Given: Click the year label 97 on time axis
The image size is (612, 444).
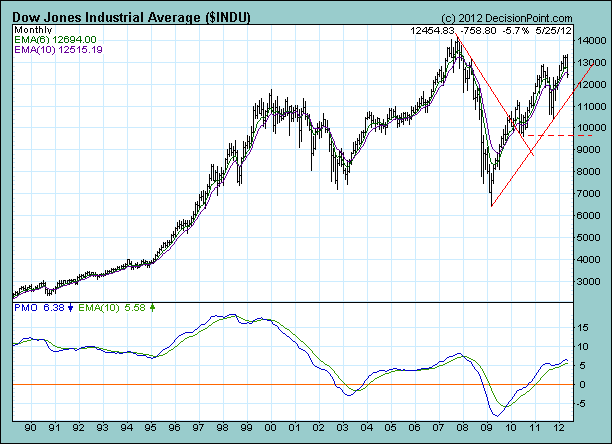Looking at the screenshot, I should pos(198,428).
